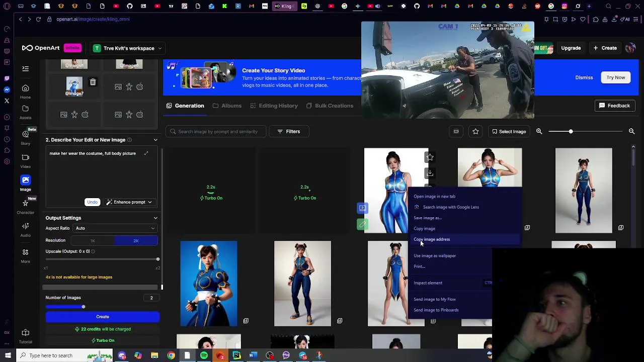Viewport: 644px width, 362px height.
Task: Favorite the first generated image with star
Action: [430, 157]
